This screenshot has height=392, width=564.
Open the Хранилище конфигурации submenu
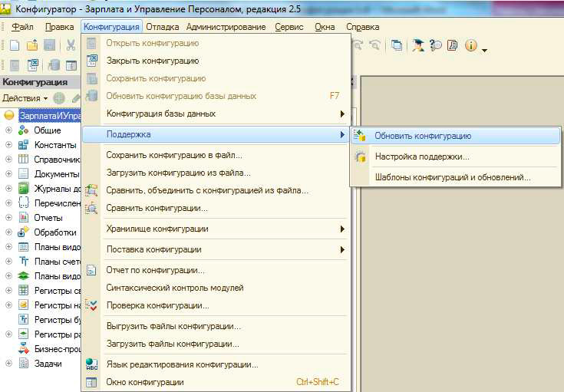[x=157, y=229]
